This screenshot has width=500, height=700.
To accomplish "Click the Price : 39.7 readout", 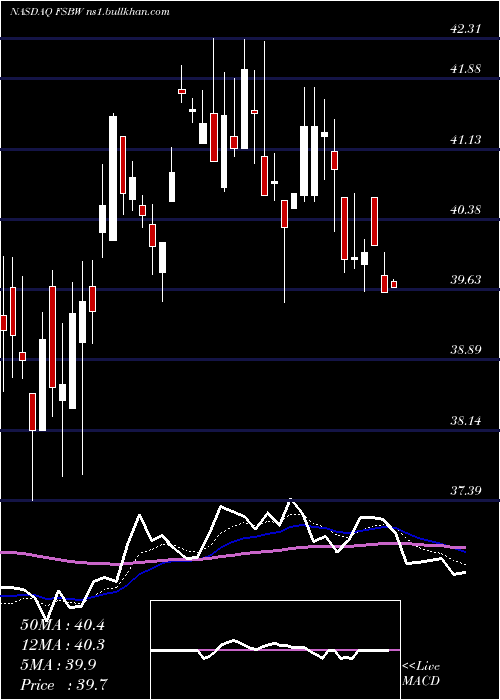I will click(62, 684).
